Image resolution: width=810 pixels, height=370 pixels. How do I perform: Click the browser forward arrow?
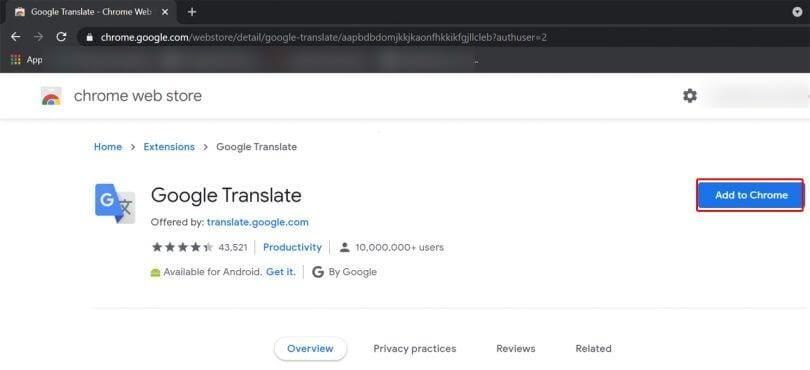tap(38, 37)
